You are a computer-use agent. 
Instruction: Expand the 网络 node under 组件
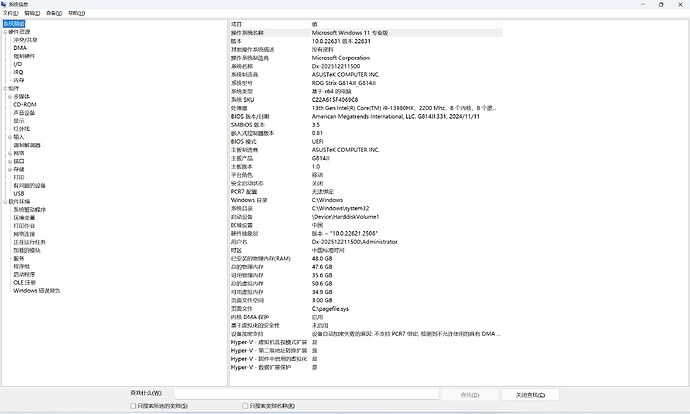[x=9, y=153]
